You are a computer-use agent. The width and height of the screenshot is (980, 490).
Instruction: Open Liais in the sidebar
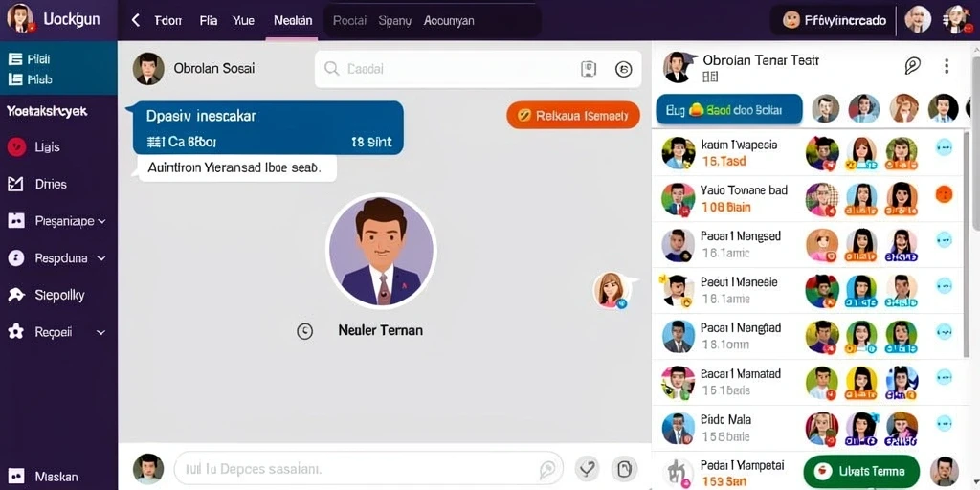coord(34,146)
